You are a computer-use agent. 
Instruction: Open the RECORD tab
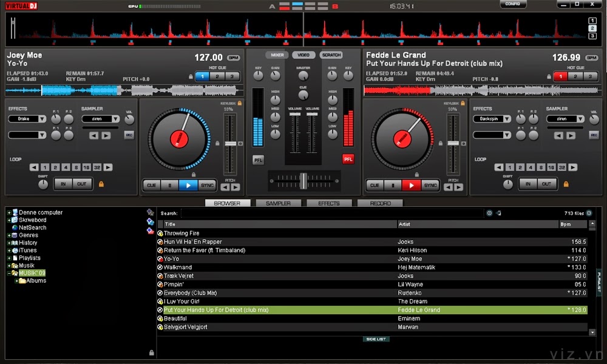[380, 203]
